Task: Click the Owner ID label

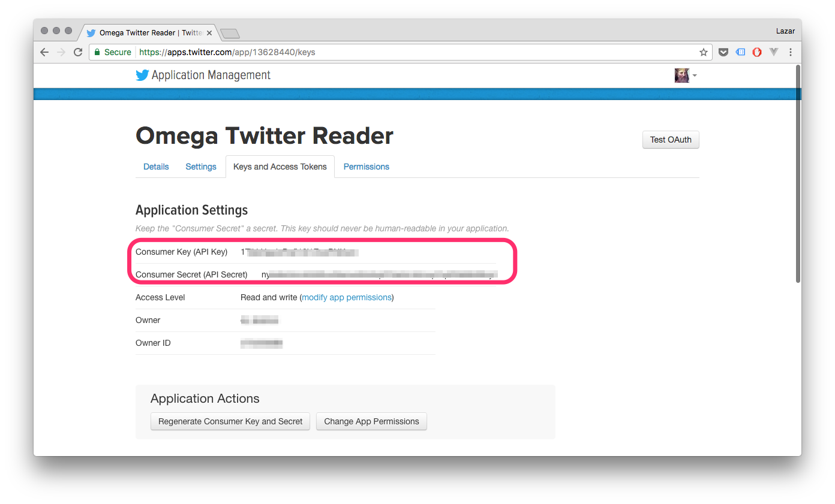Action: point(153,343)
